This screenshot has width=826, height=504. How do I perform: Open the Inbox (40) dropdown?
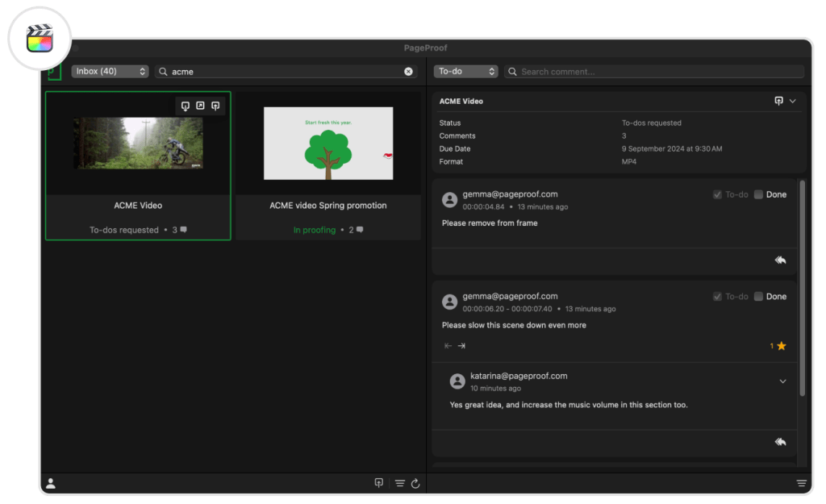[110, 71]
